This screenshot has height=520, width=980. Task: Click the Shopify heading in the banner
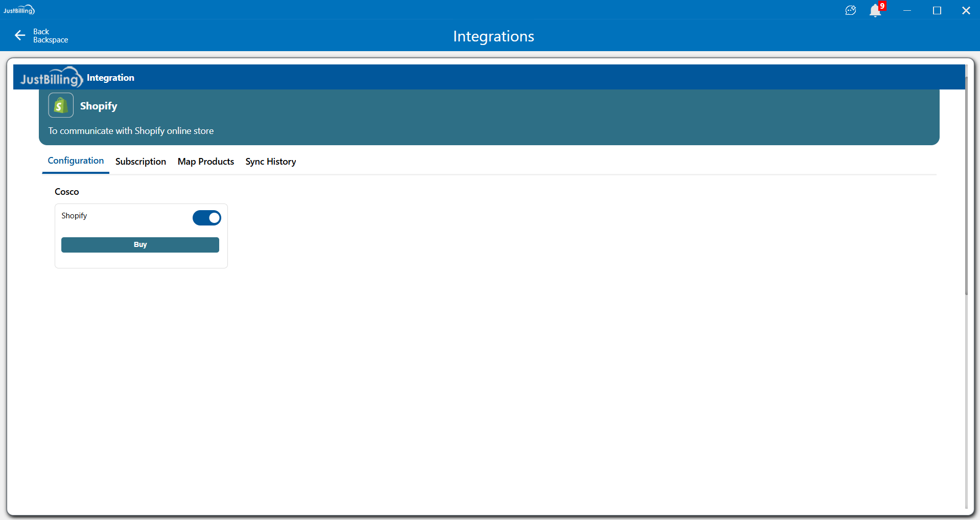[x=99, y=106]
